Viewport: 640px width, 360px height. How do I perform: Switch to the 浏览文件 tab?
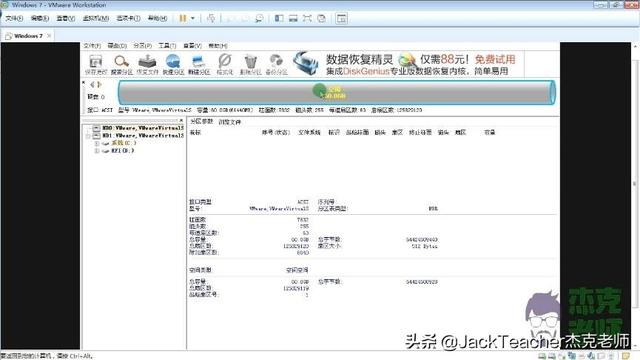230,122
